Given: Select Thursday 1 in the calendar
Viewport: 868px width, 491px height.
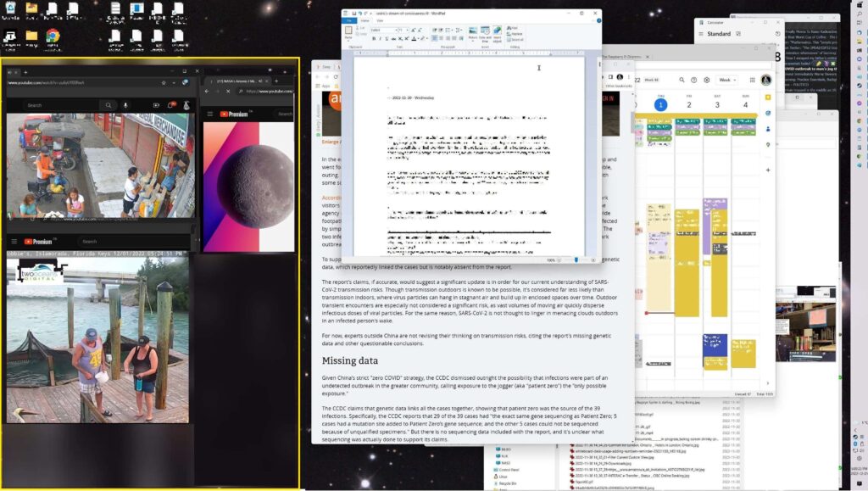Looking at the screenshot, I should [x=660, y=103].
